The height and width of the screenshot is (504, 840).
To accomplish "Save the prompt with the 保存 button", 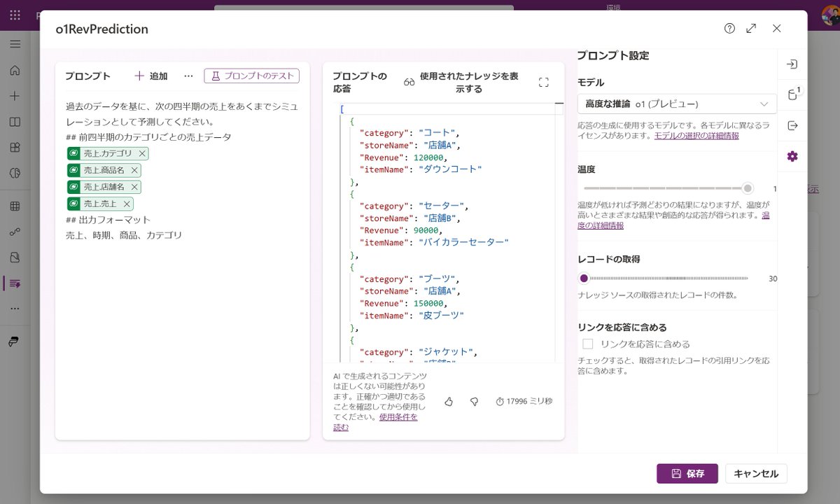I will 687,473.
